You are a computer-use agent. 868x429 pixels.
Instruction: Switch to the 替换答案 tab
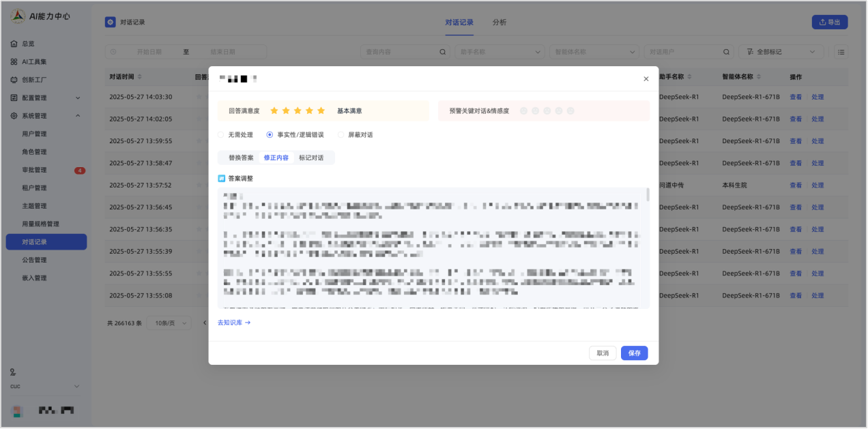pyautogui.click(x=241, y=158)
